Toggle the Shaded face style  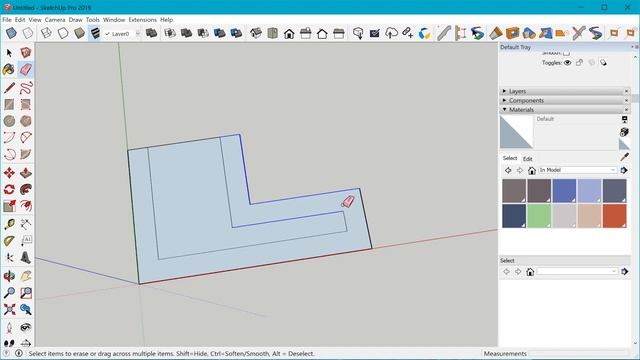coord(79,33)
